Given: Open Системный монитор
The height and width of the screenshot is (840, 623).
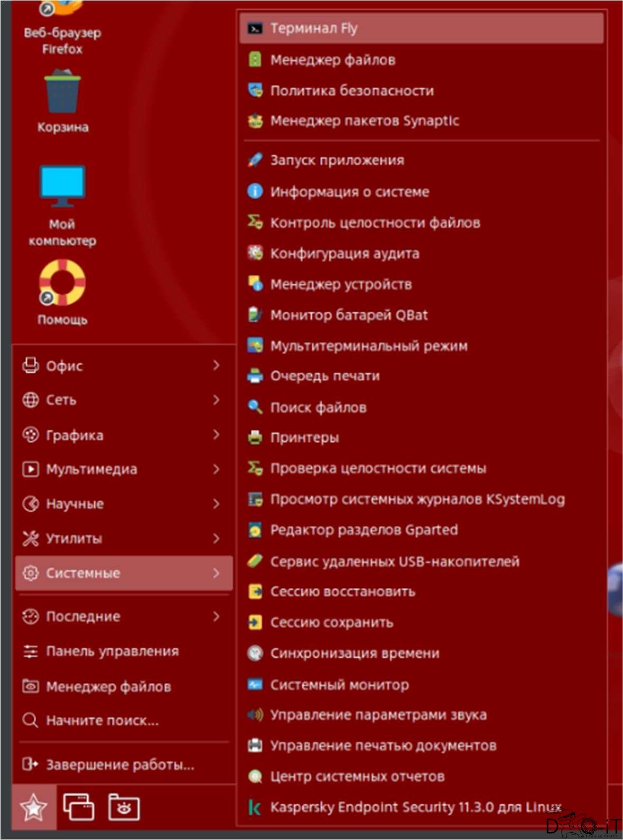Looking at the screenshot, I should click(x=339, y=685).
